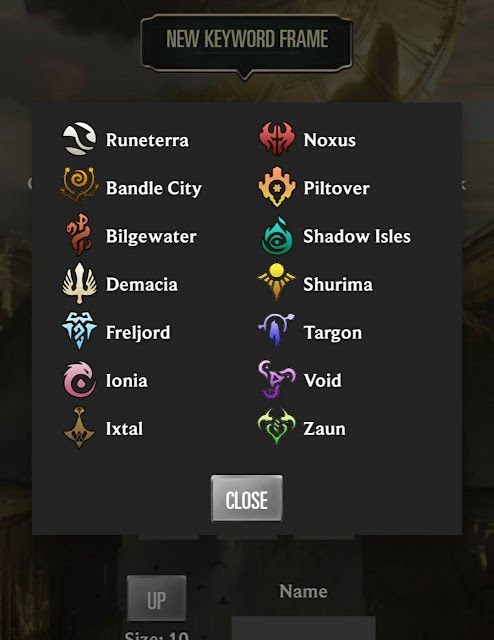The image size is (494, 640).
Task: Select the Shadow Isles text label
Action: 357,236
